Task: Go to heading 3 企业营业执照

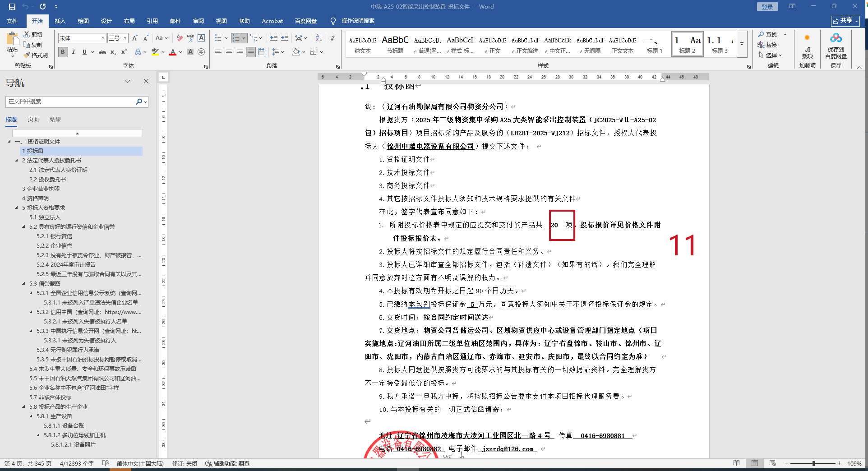Action: click(41, 189)
